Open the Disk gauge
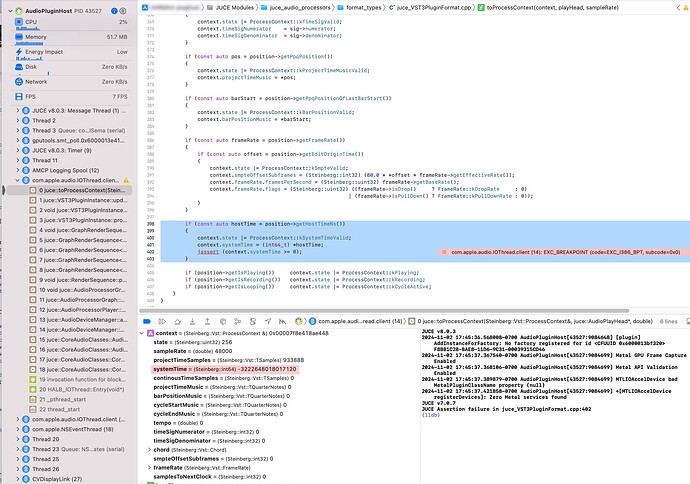 [71, 69]
